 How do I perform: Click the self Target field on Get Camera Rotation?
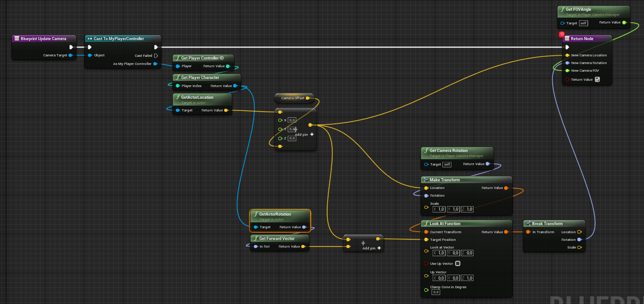[x=447, y=165]
